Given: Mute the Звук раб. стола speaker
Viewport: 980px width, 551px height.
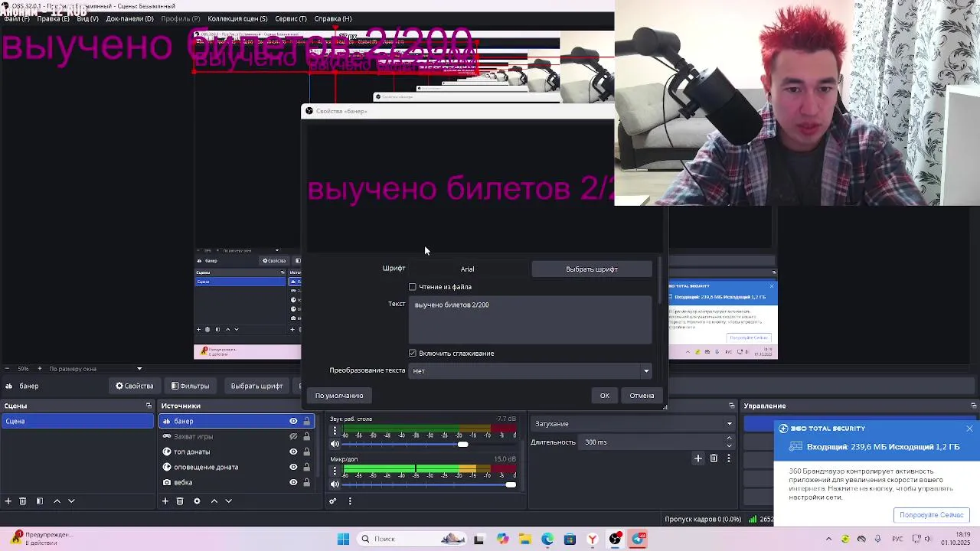Looking at the screenshot, I should click(x=335, y=444).
